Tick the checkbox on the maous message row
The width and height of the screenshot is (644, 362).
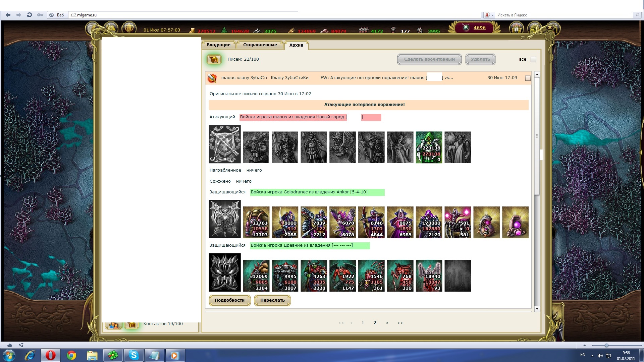click(528, 78)
